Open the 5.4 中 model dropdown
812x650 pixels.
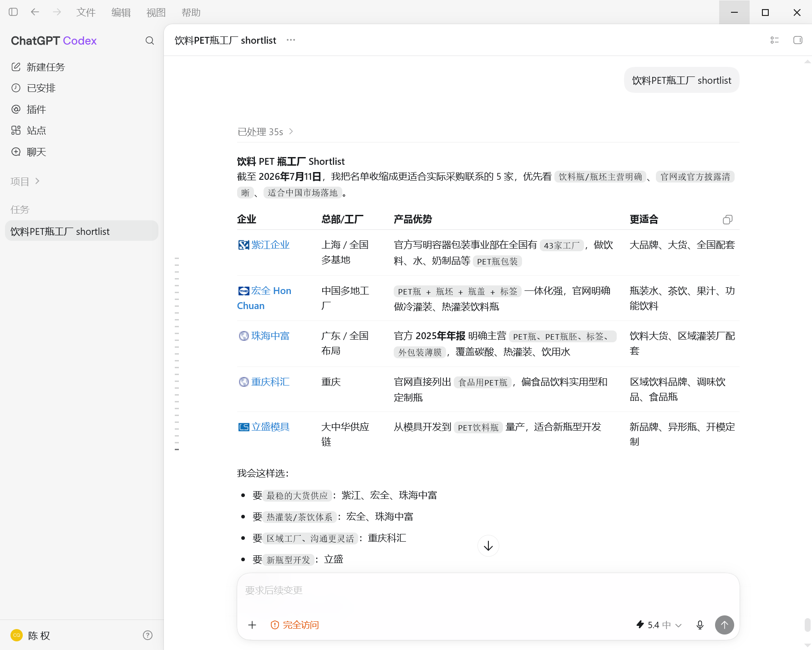(x=659, y=625)
